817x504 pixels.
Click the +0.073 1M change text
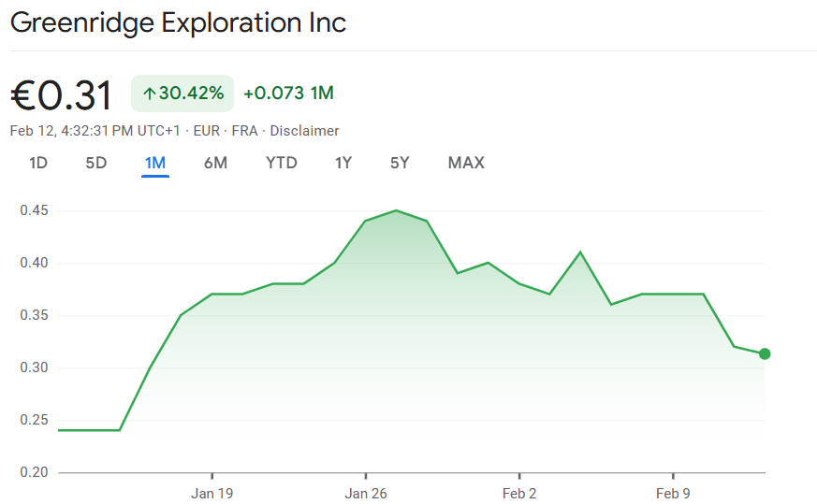pyautogui.click(x=288, y=94)
